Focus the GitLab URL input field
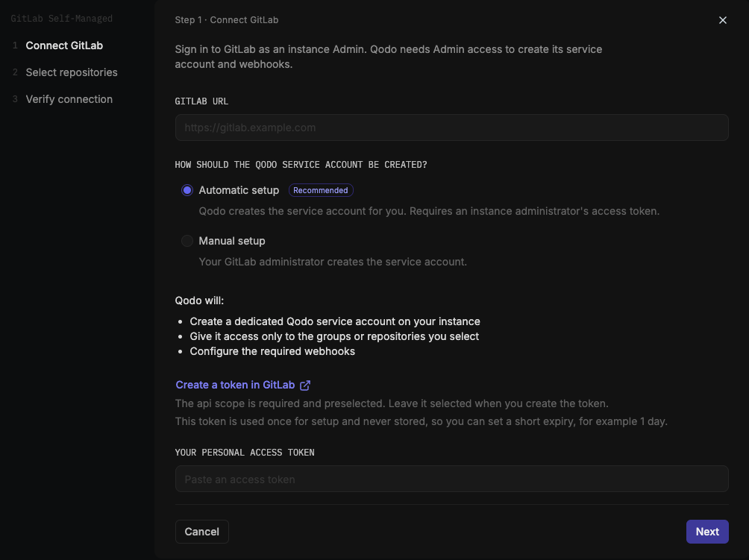 click(x=451, y=128)
